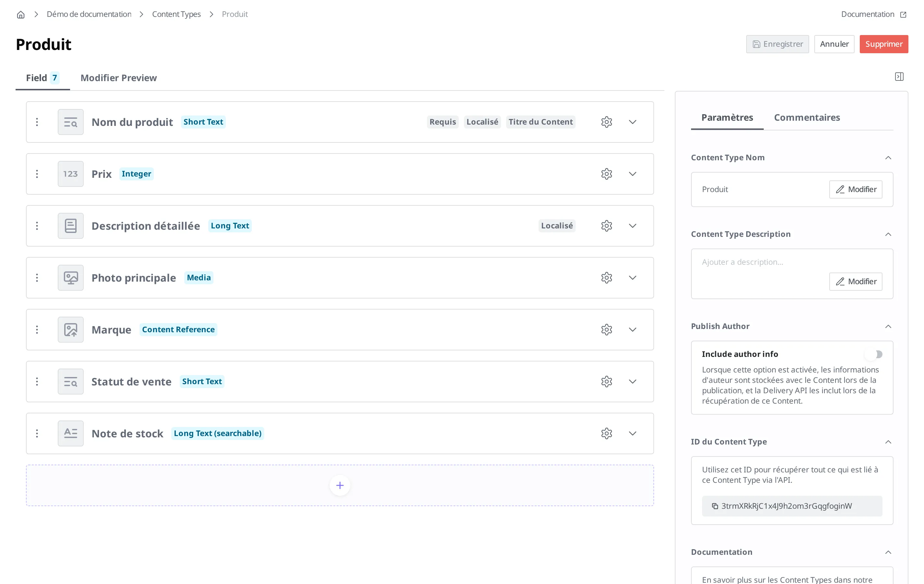Open settings gear for Note de stock

tap(606, 433)
